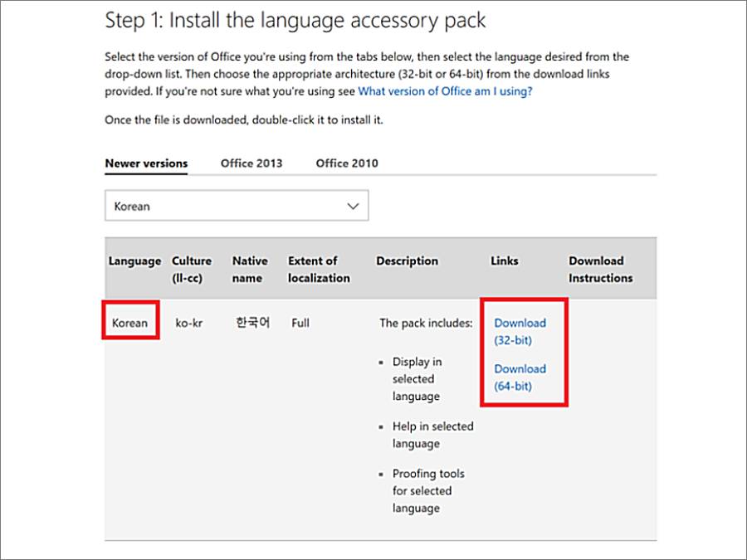Image resolution: width=747 pixels, height=560 pixels.
Task: Click the 'Culture (ll-cc)' column header
Action: pos(192,270)
